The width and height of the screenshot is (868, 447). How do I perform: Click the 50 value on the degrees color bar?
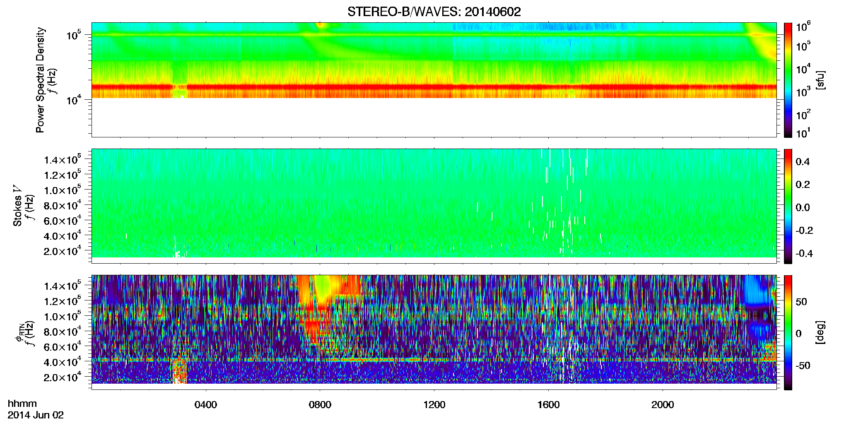pyautogui.click(x=801, y=302)
